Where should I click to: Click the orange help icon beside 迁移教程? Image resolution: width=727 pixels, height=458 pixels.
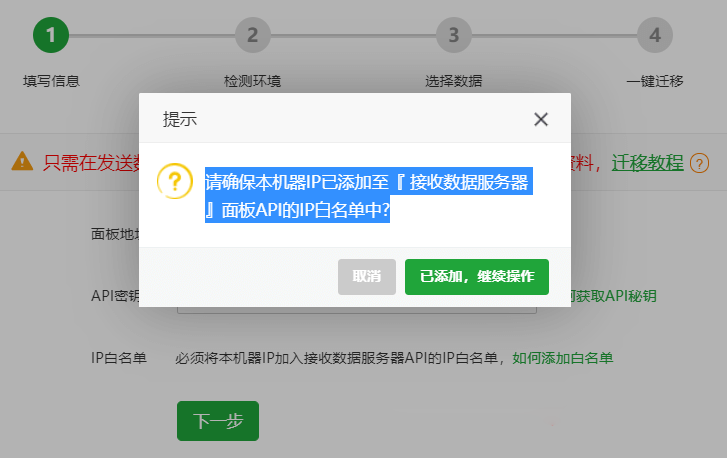(699, 163)
